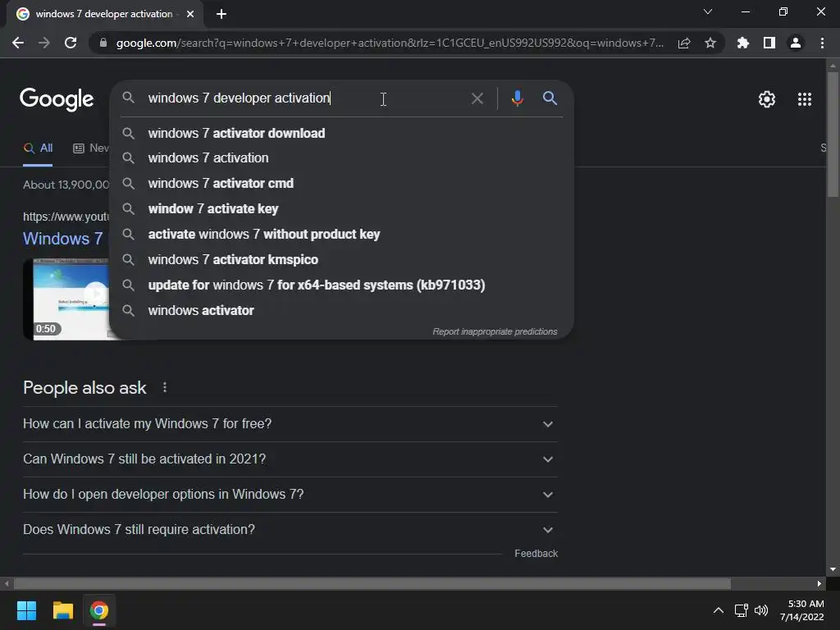The width and height of the screenshot is (840, 630).
Task: Share this page icon in address bar
Action: pos(684,43)
